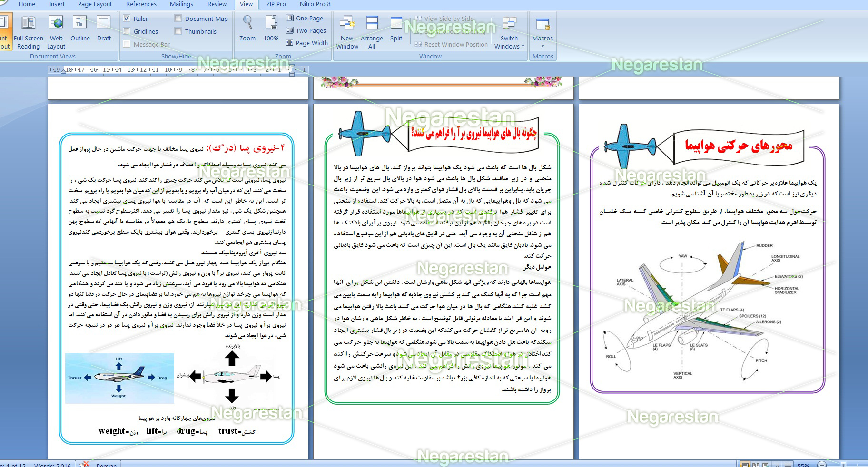This screenshot has width=868, height=467.
Task: Open the Page Layout tab
Action: point(95,4)
